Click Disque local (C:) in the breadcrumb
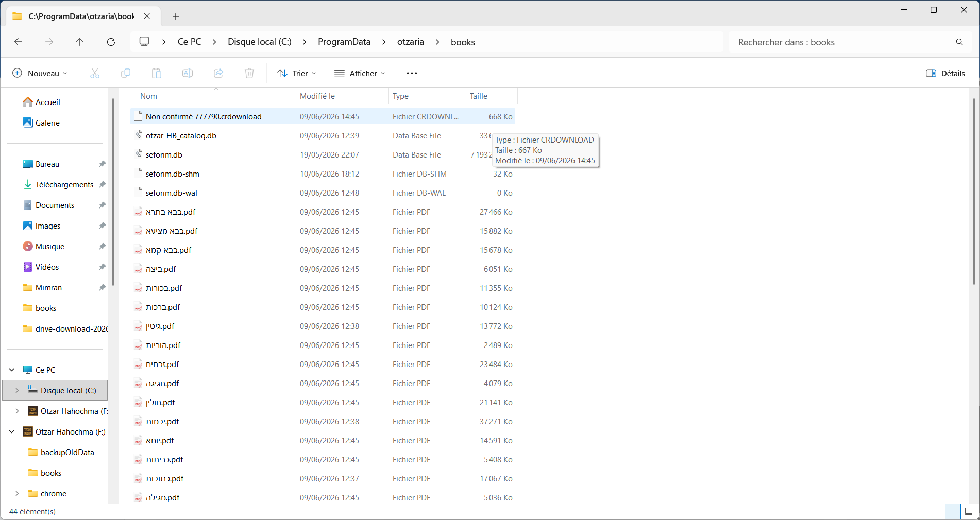This screenshot has height=520, width=980. (260, 42)
